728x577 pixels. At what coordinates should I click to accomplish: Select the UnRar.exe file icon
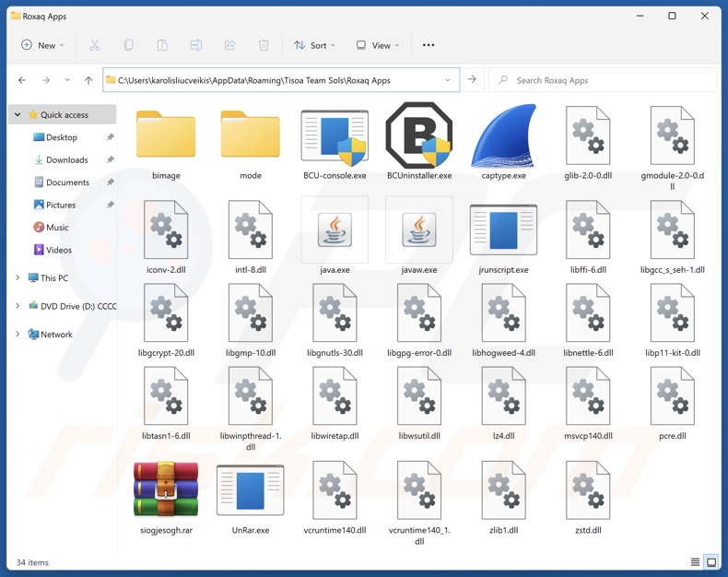point(251,490)
